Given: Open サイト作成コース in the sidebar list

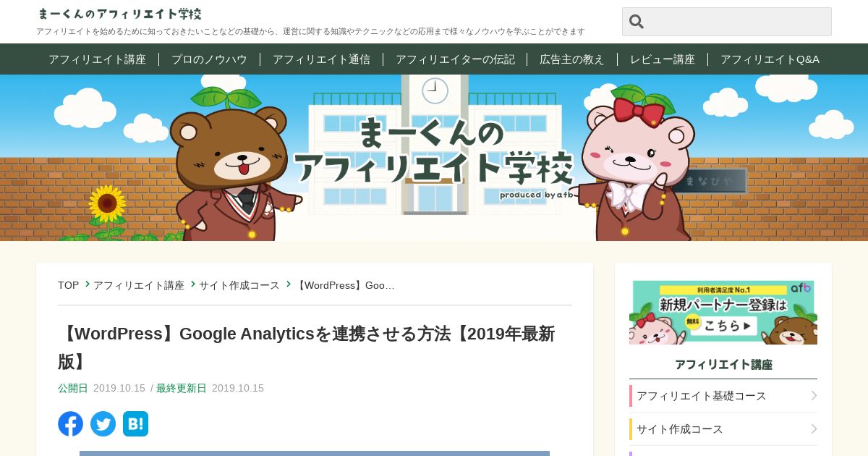Looking at the screenshot, I should 723,429.
